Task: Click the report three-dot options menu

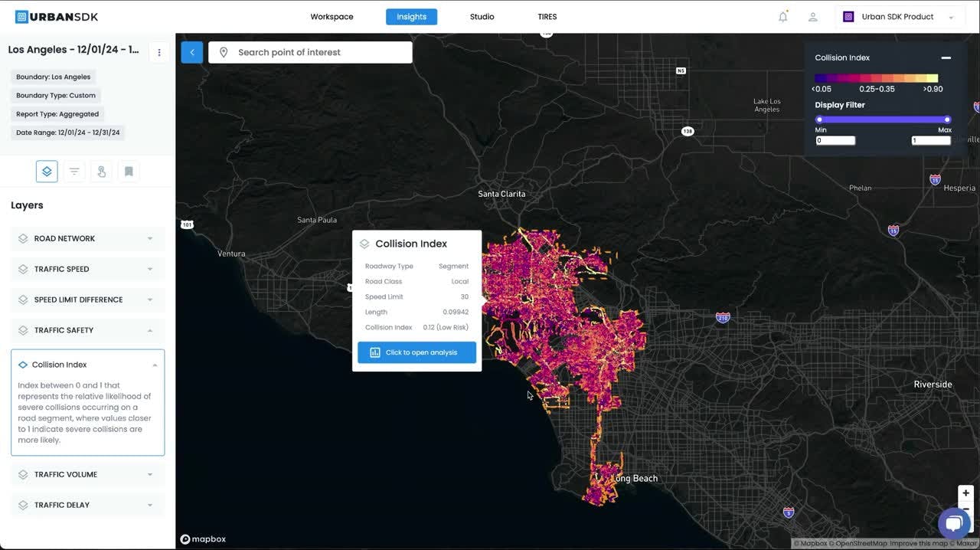Action: 159,52
